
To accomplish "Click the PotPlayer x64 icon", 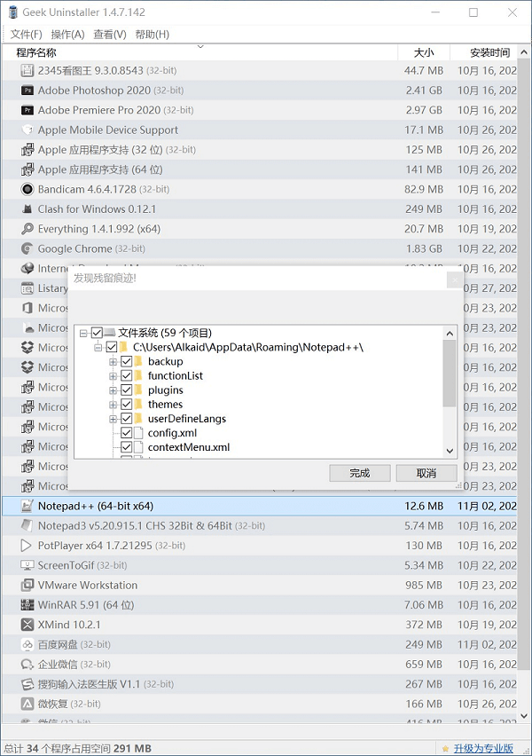I will [28, 546].
